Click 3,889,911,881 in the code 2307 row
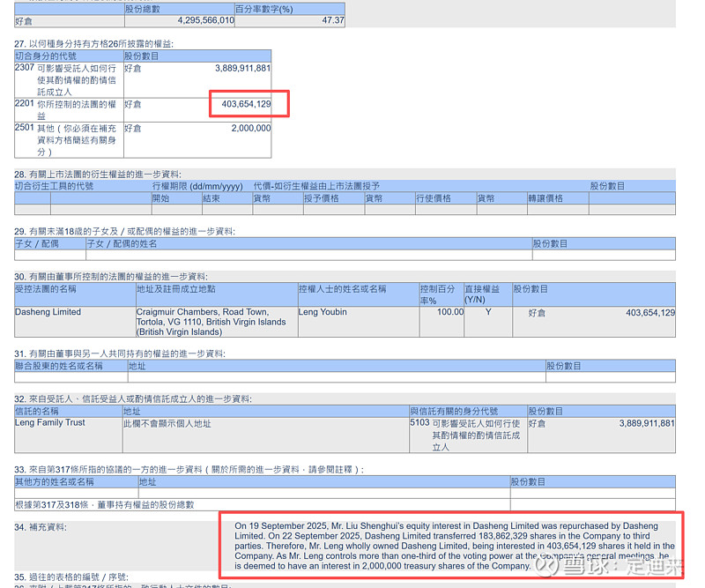 pos(243,68)
